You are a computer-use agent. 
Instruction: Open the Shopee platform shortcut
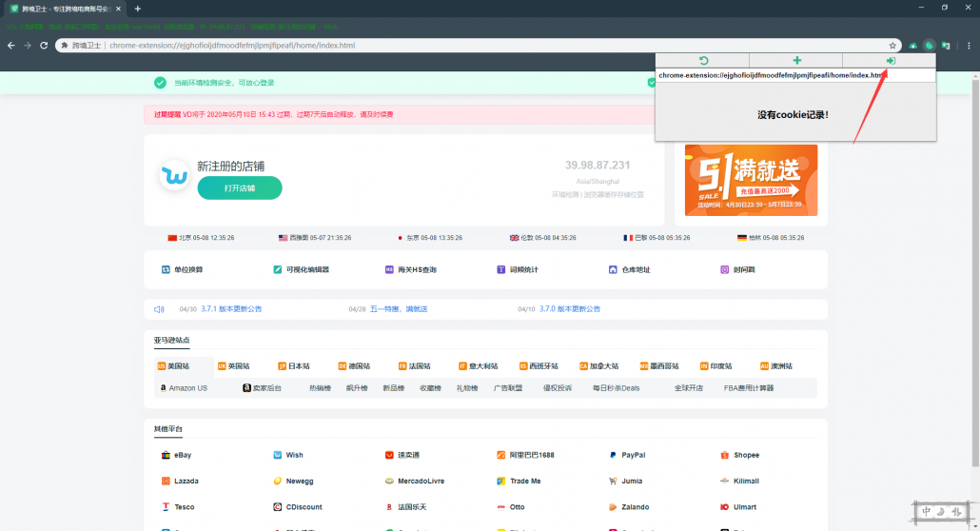(740, 455)
